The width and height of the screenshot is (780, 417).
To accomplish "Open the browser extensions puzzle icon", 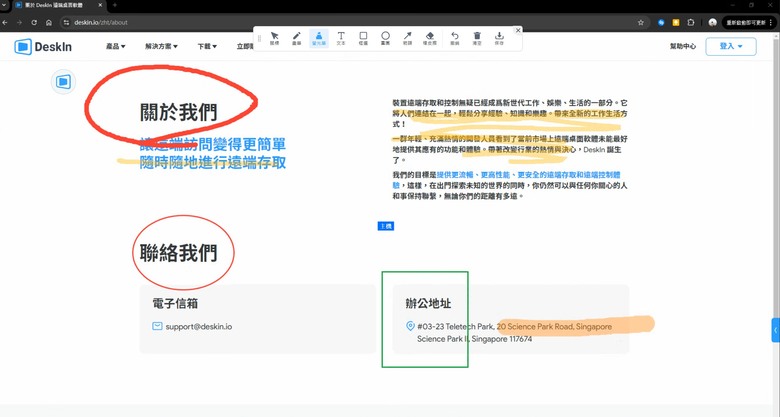I will pyautogui.click(x=691, y=22).
